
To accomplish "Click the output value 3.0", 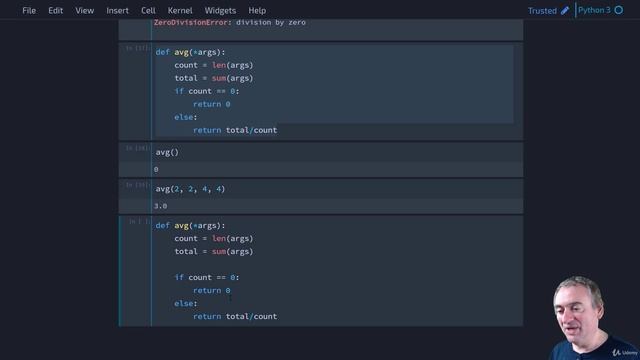I will [x=160, y=206].
